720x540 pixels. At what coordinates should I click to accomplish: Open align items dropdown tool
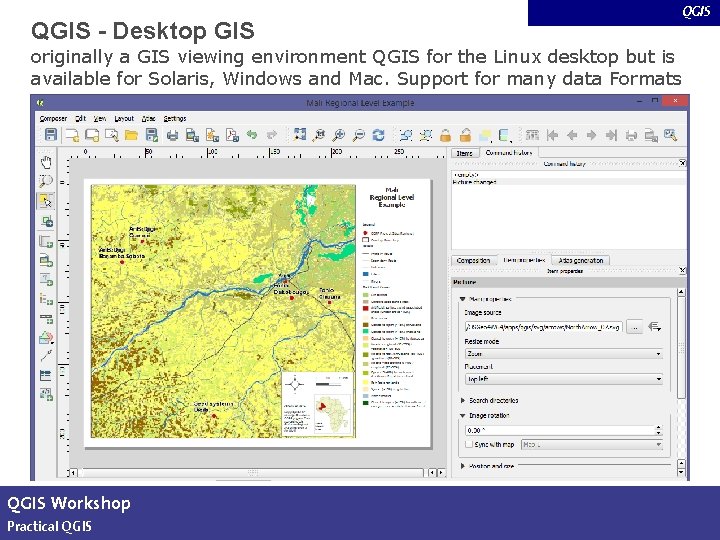coord(505,135)
